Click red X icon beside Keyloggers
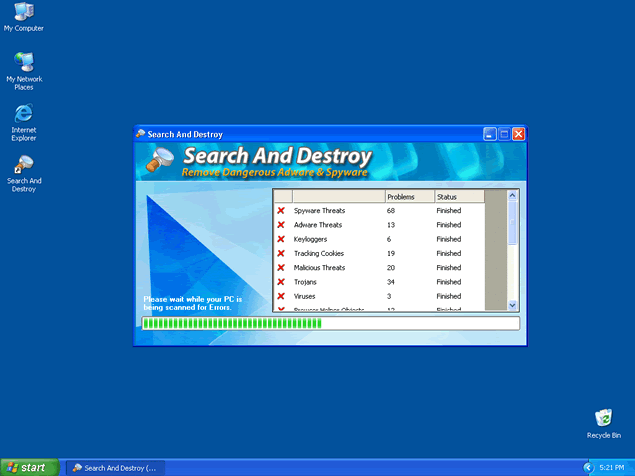Image resolution: width=635 pixels, height=476 pixels. coord(281,239)
